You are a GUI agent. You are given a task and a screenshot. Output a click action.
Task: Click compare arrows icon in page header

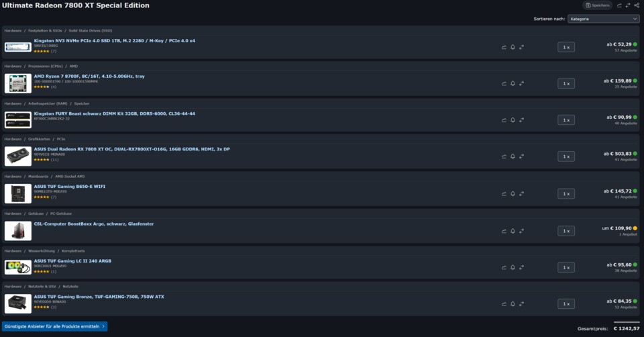pyautogui.click(x=628, y=5)
